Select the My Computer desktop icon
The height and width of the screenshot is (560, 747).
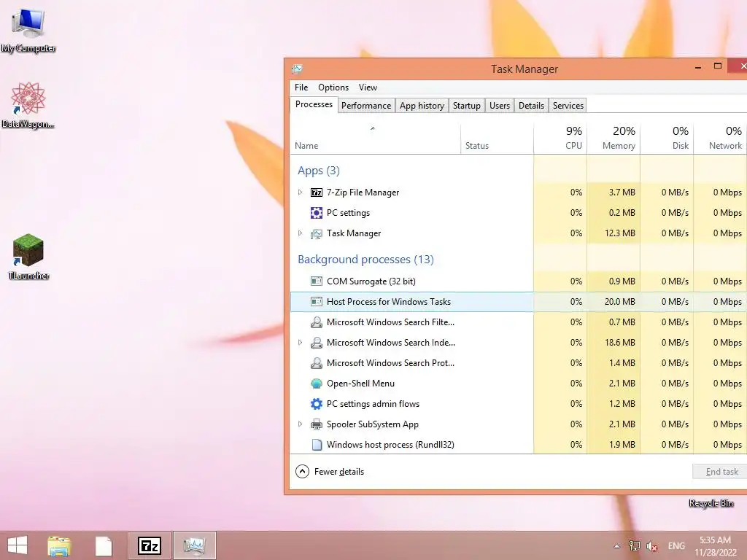28,29
